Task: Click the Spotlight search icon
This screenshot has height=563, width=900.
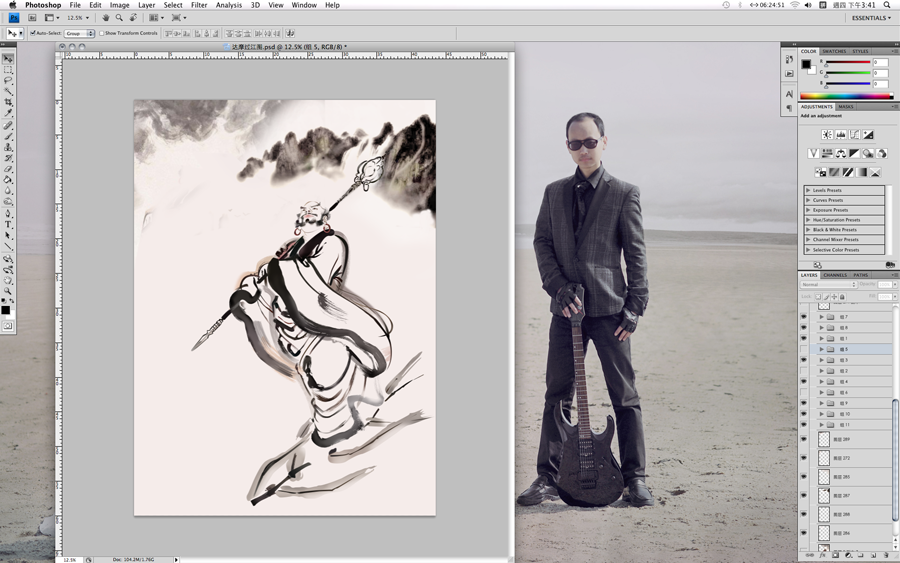Action: click(887, 5)
